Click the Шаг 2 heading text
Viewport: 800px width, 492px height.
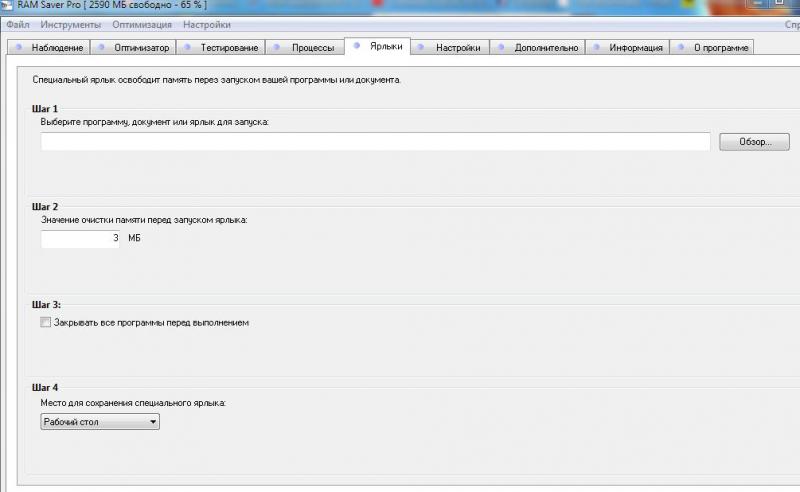(45, 207)
